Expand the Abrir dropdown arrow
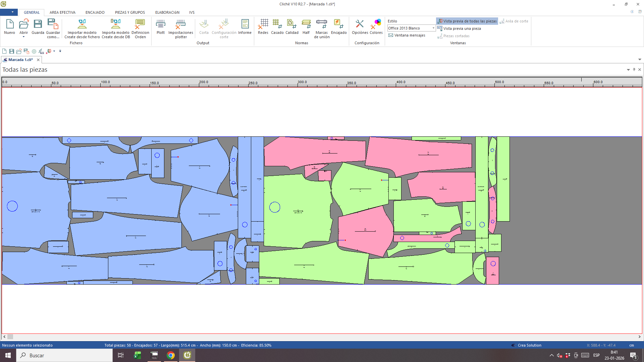This screenshot has width=644, height=362. [23, 37]
